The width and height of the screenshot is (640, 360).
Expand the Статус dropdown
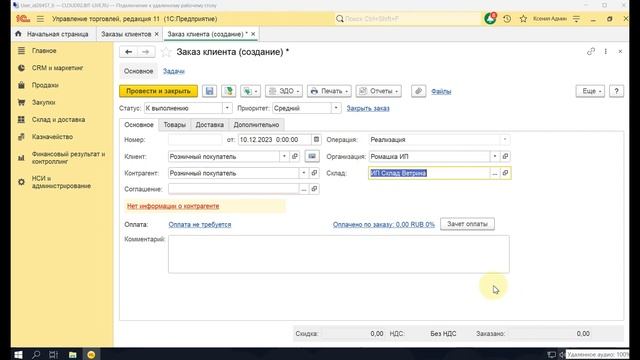pos(227,108)
